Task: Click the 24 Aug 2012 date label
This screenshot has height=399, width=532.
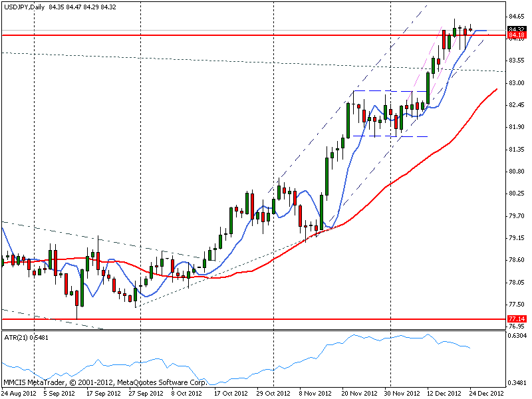Action: coord(19,393)
